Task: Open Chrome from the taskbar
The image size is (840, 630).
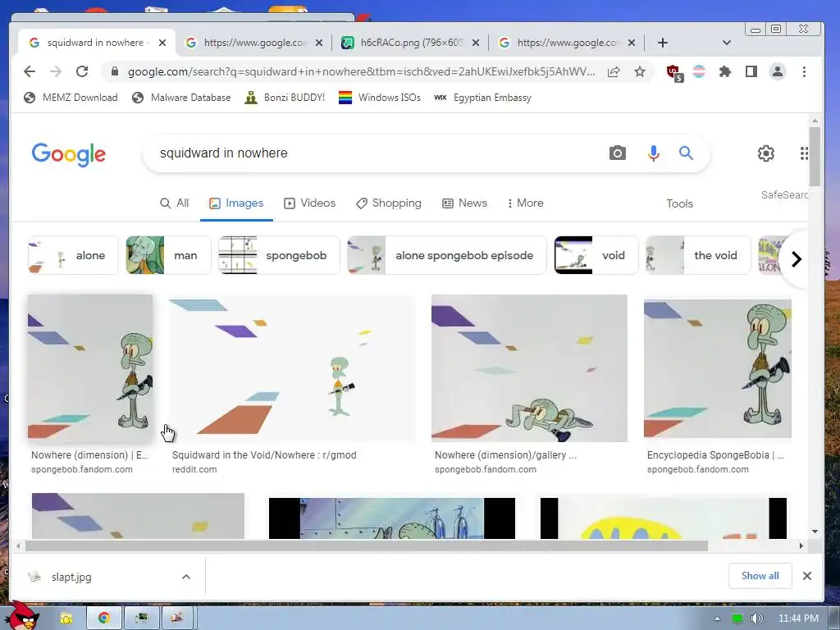Action: (x=104, y=618)
